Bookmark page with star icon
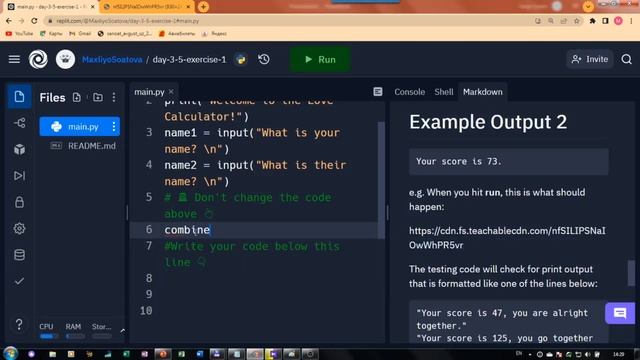 pyautogui.click(x=577, y=21)
